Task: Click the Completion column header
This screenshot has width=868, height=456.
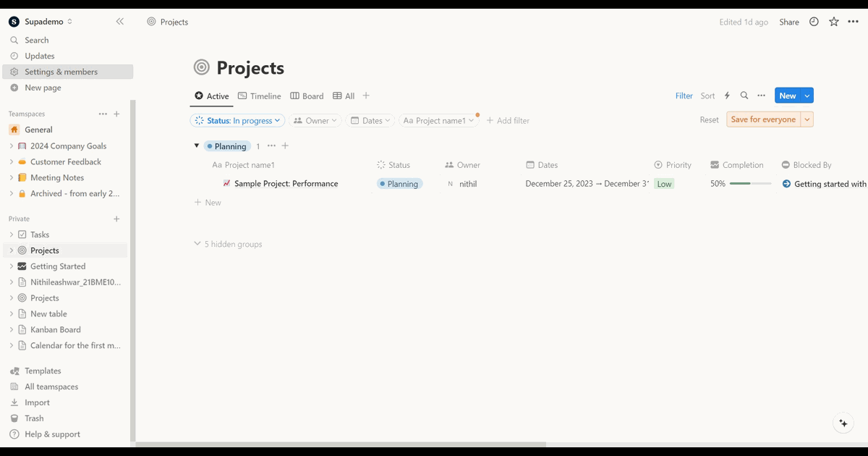Action: [736, 165]
